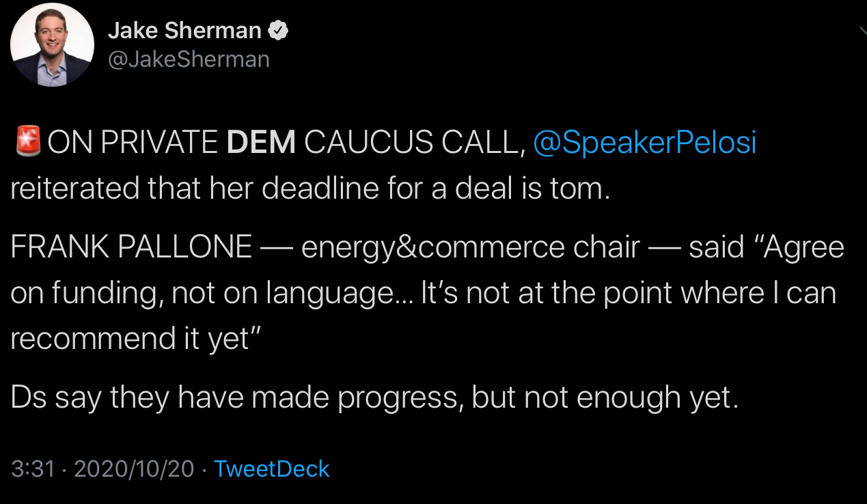867x504 pixels.
Task: Open the @SpeakerPelosi mention
Action: tap(644, 143)
